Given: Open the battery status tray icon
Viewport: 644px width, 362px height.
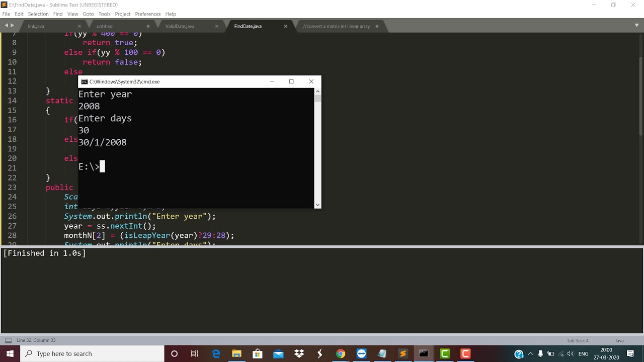Looking at the screenshot, I should [550, 354].
